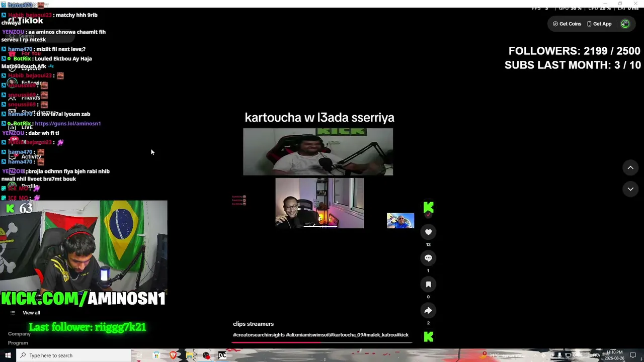Share the video with the arrow icon

(428, 310)
